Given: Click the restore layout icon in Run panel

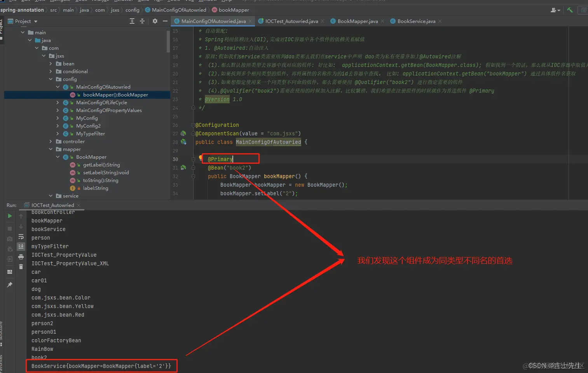Looking at the screenshot, I should (10, 272).
